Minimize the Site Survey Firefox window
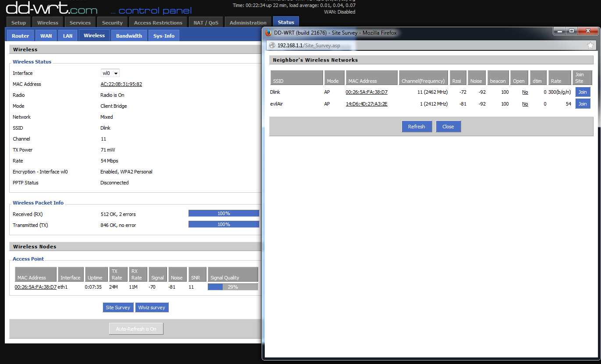 (x=559, y=31)
